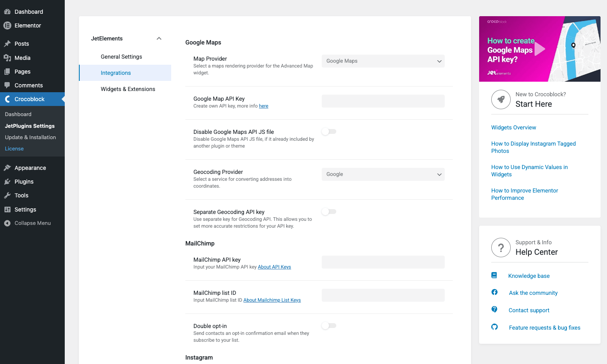Open the Geocoding Provider dropdown
Viewport: 607px width, 364px height.
(383, 174)
